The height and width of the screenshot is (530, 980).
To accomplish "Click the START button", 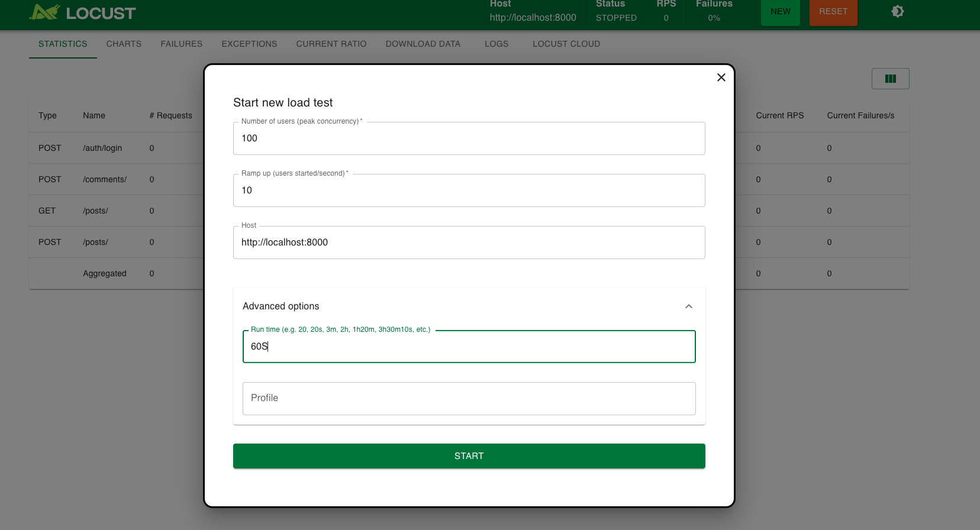I will tap(469, 456).
